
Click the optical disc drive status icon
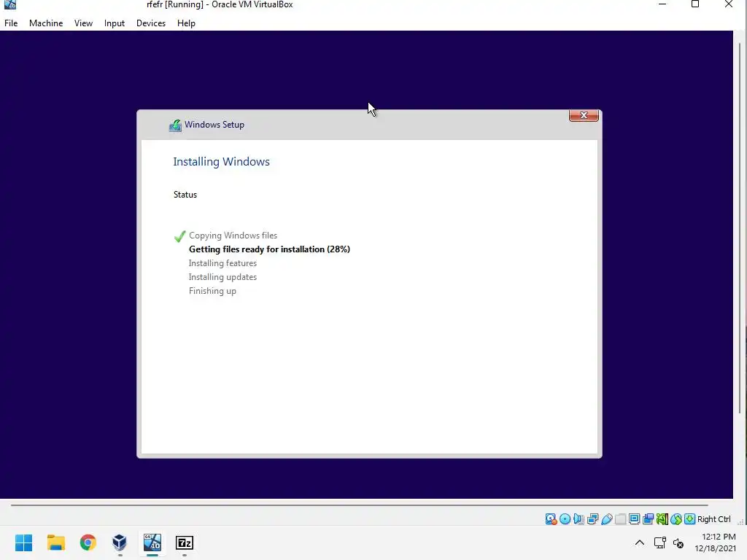click(565, 519)
